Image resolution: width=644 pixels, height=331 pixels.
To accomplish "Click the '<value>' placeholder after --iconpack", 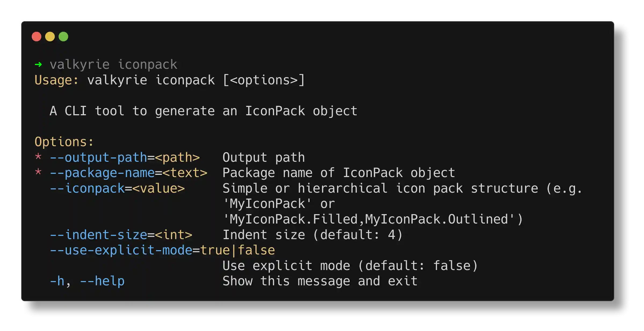I will [158, 188].
